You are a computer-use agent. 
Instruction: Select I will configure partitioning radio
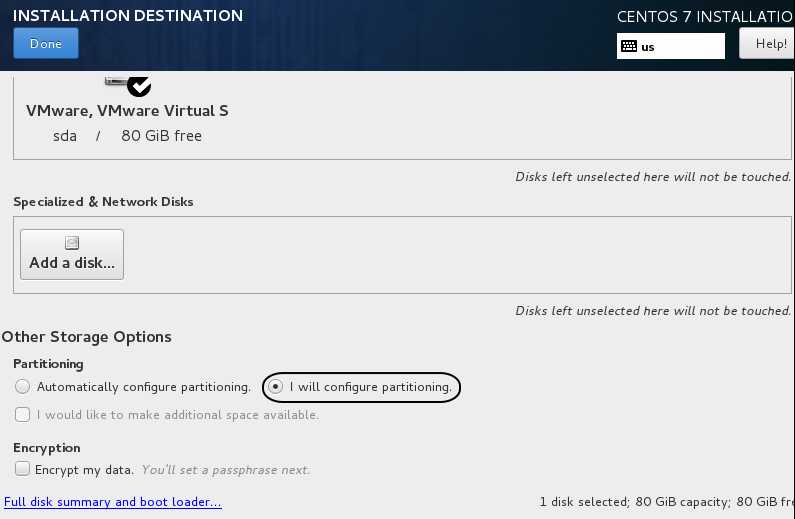pyautogui.click(x=275, y=387)
